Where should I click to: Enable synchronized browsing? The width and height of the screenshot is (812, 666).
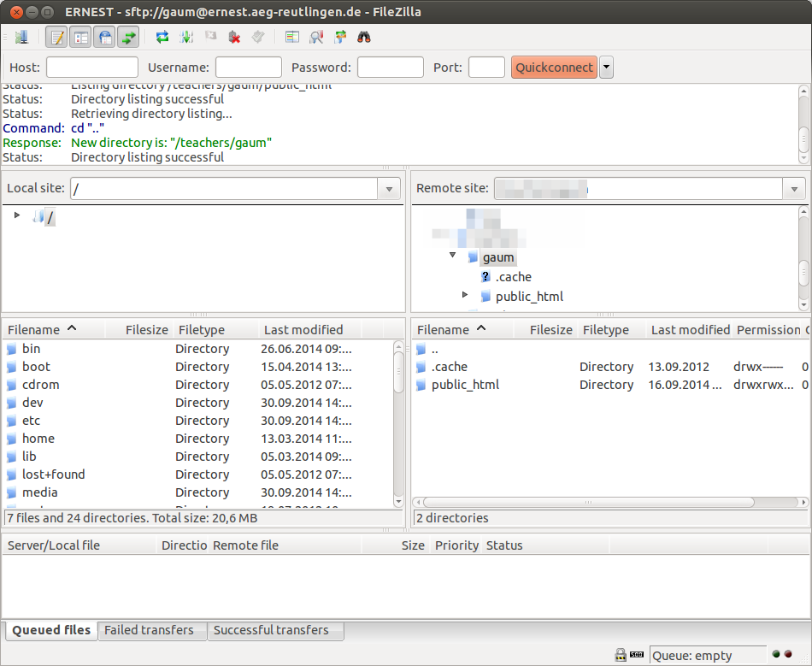point(339,37)
